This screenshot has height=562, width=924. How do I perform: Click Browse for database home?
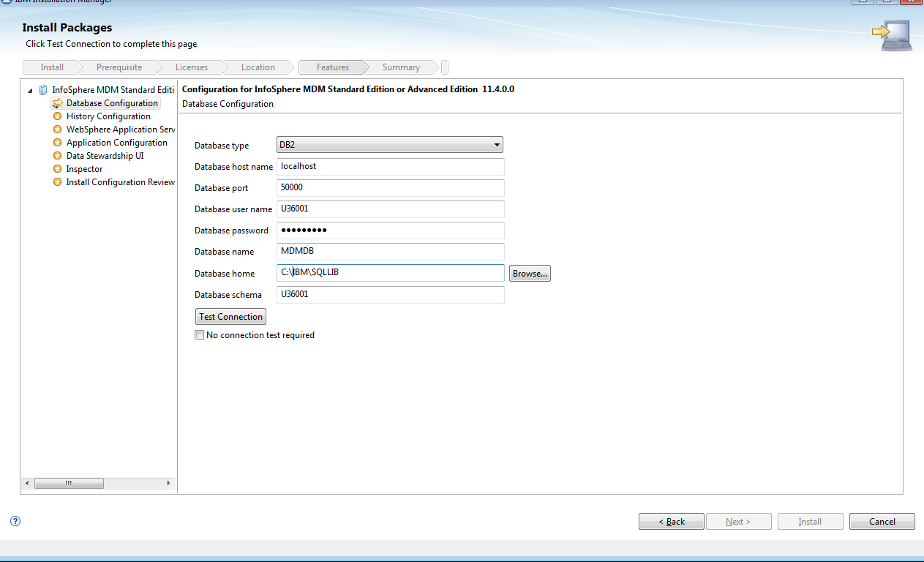[x=530, y=274]
